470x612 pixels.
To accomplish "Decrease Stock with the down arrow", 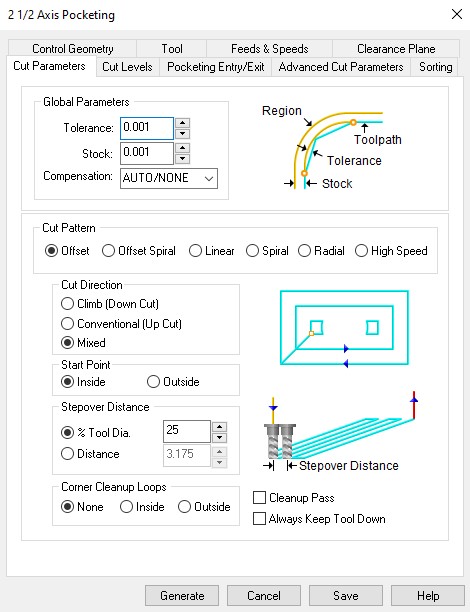I will (182, 158).
